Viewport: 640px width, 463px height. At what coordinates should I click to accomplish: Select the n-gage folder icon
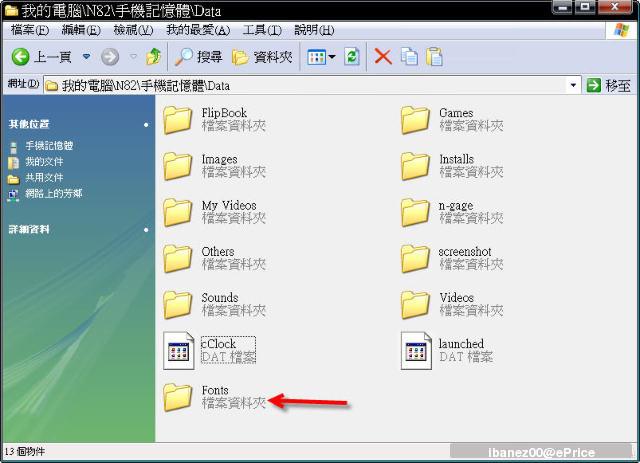tap(415, 212)
